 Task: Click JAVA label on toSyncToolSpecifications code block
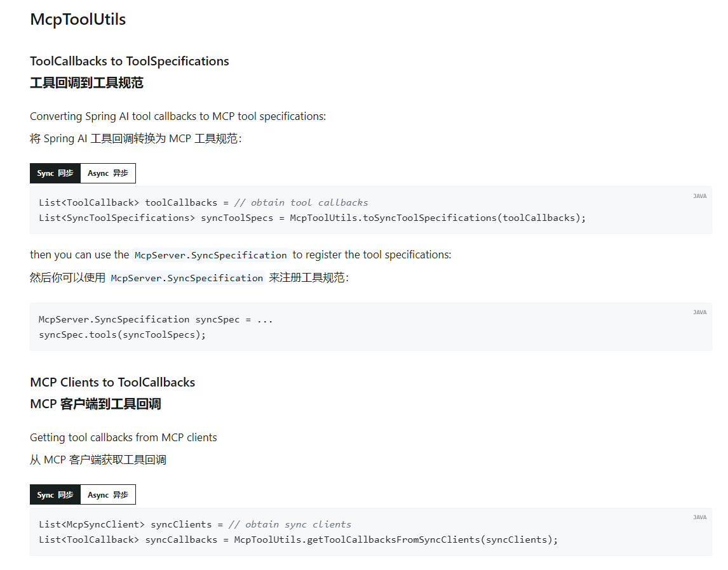click(699, 196)
